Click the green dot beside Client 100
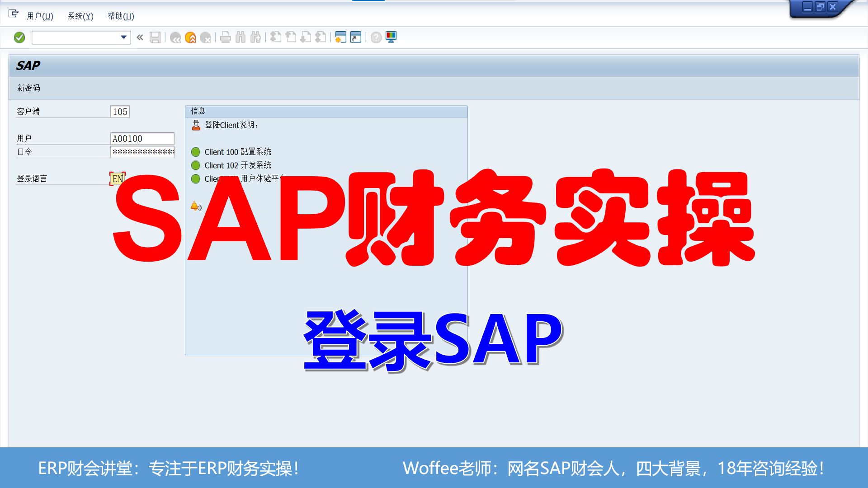 (x=196, y=152)
